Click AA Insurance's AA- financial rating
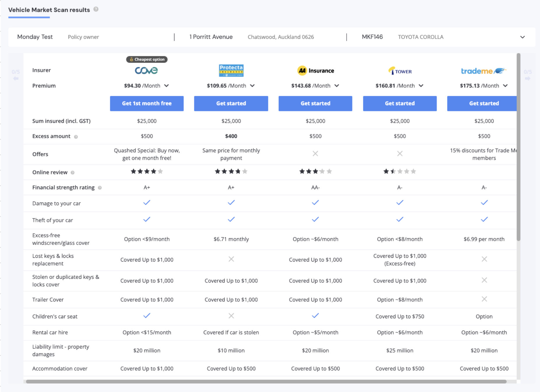This screenshot has height=392, width=540. [315, 188]
